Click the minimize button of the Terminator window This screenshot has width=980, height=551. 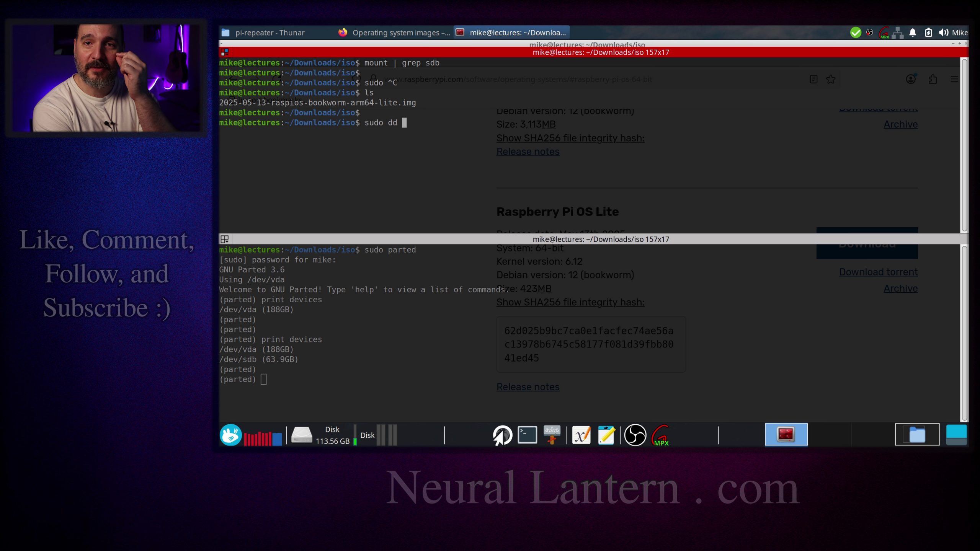pos(953,44)
